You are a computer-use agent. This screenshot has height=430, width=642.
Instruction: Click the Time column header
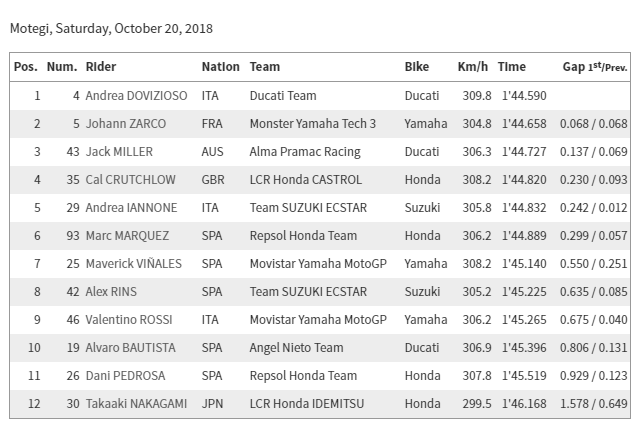512,67
